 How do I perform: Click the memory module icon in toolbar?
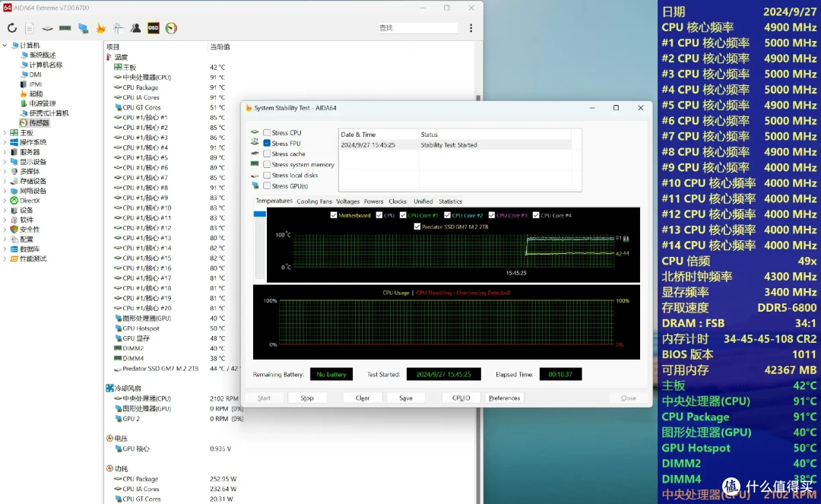point(65,28)
